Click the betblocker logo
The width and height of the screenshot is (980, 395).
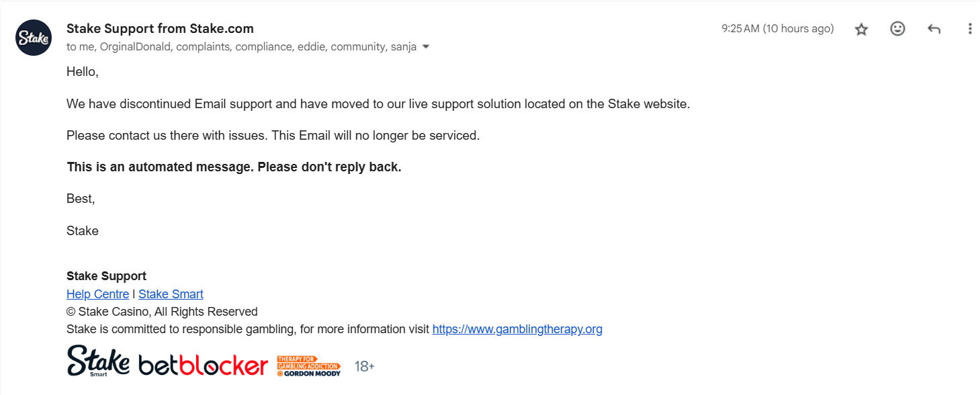[x=203, y=366]
